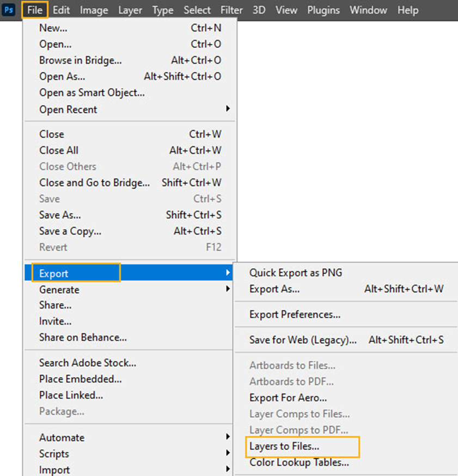Expand the Import submenu
458x476 pixels.
point(228,469)
